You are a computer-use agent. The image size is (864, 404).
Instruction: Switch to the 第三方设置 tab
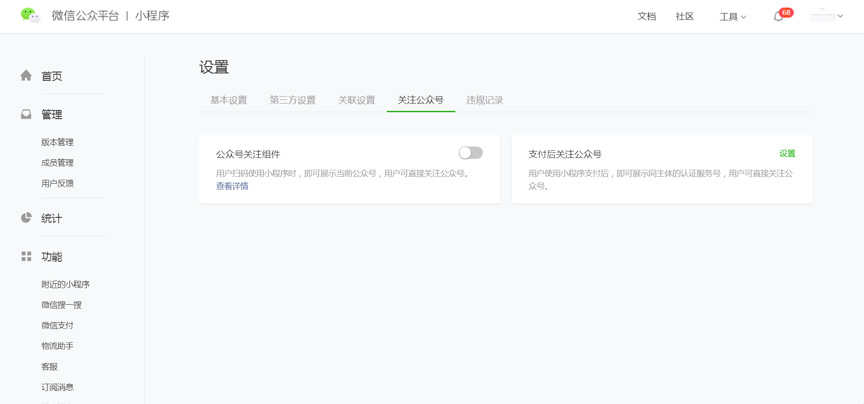(292, 100)
